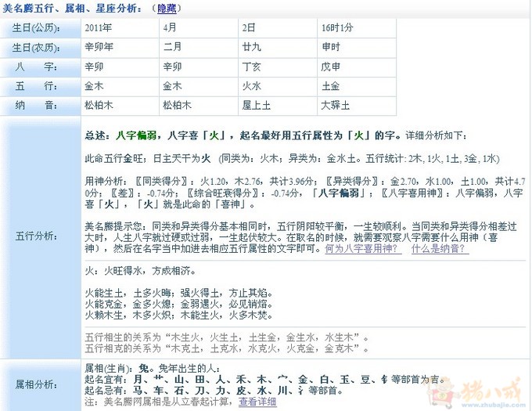The height and width of the screenshot is (411, 532).
Task: Click the 隐藏 link in the header
Action: point(167,8)
